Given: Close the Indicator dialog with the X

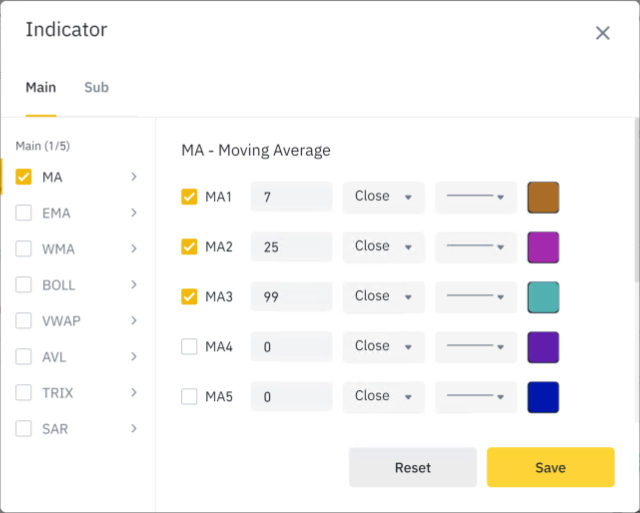Looking at the screenshot, I should point(602,33).
